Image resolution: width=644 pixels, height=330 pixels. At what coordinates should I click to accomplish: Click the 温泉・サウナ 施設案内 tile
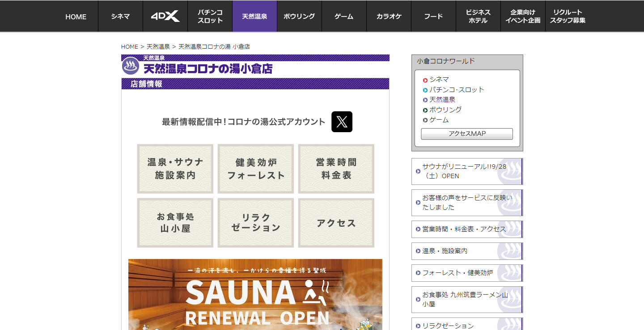coord(175,169)
